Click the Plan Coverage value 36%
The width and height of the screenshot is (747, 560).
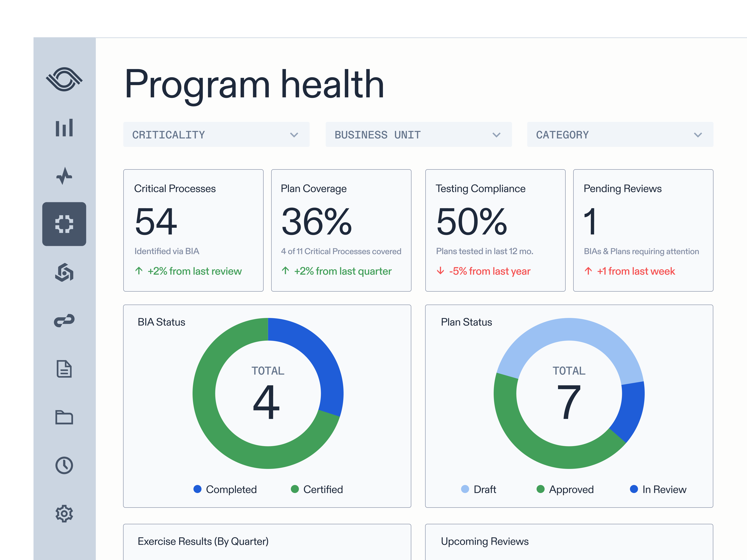[317, 222]
